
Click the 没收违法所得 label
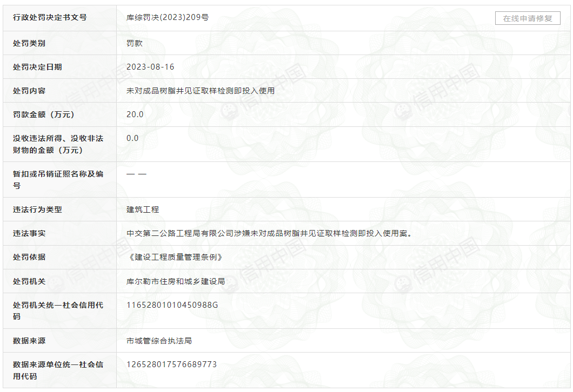pos(58,144)
